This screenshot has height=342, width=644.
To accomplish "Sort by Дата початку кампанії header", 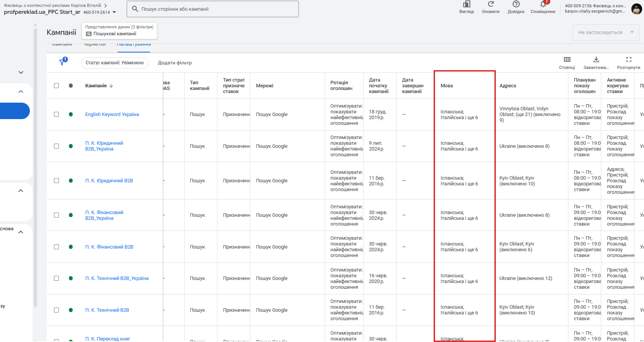I will point(379,85).
